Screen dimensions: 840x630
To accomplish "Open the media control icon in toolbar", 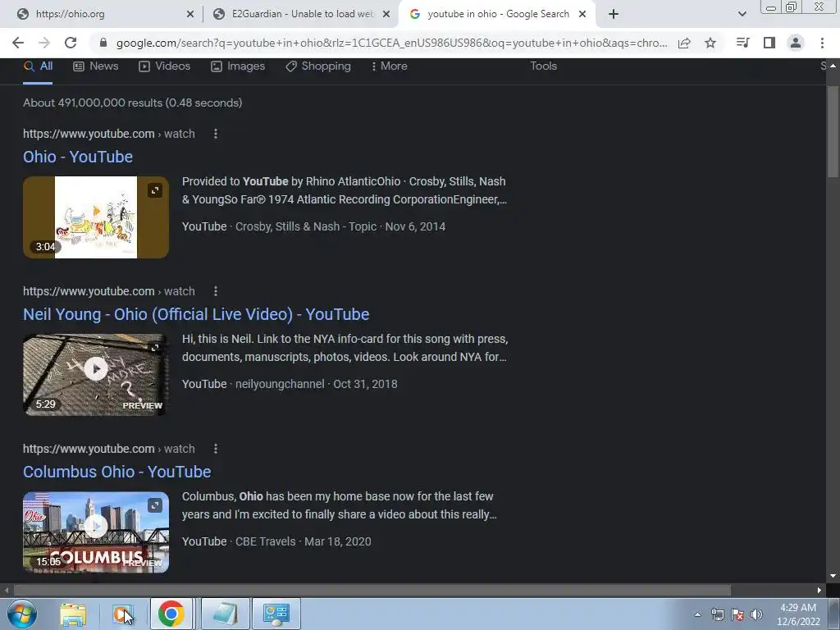I will tap(742, 43).
